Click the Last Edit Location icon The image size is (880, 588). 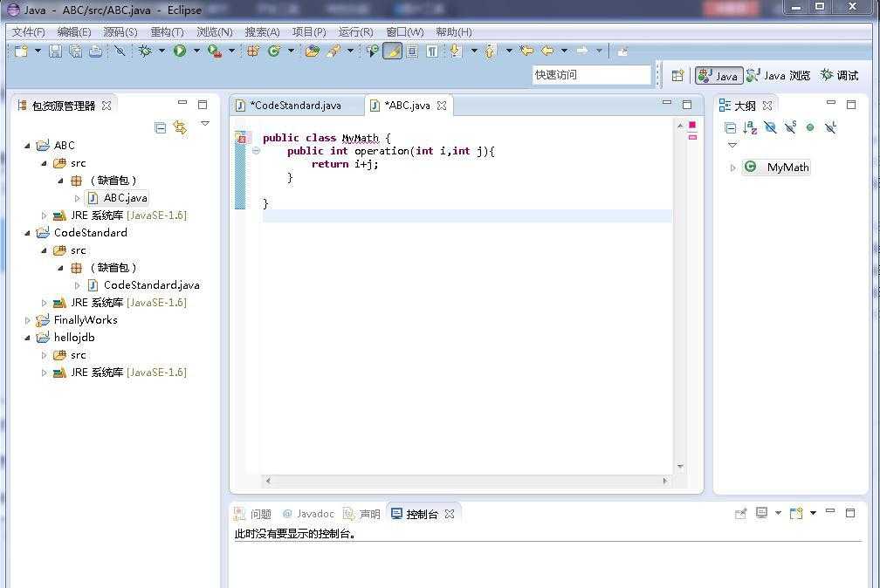click(x=526, y=51)
